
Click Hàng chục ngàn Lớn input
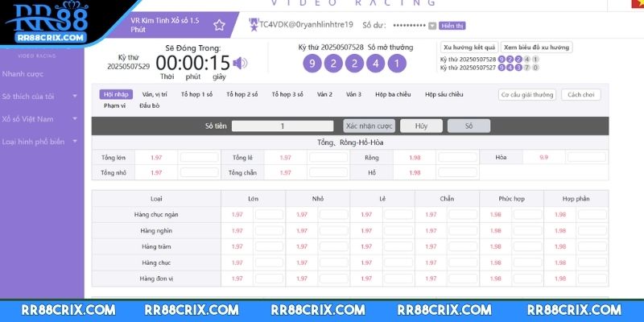tap(269, 214)
